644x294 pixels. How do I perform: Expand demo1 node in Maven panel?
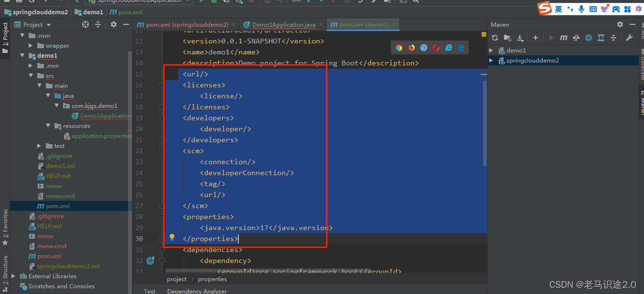[x=491, y=50]
